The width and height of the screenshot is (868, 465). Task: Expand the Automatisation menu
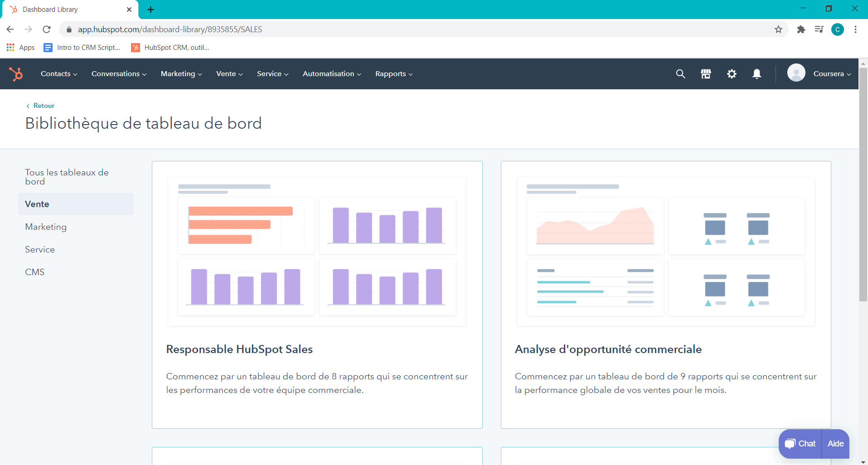click(x=332, y=73)
